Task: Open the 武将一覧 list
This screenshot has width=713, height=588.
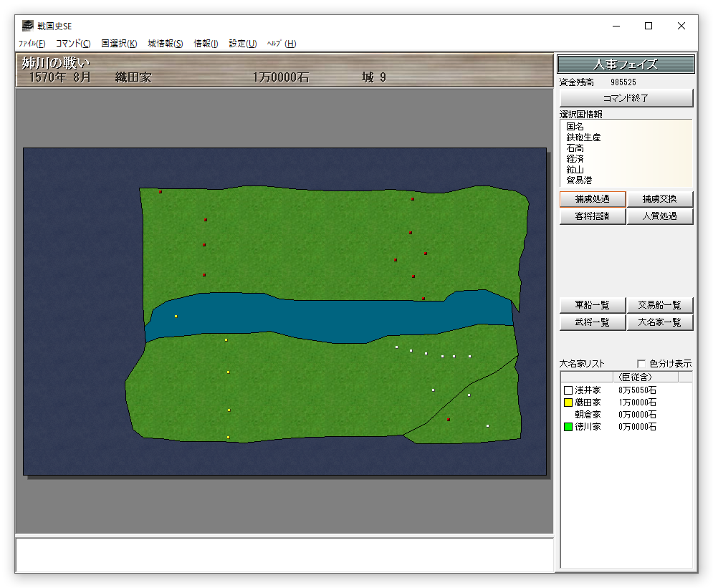Action: click(593, 323)
